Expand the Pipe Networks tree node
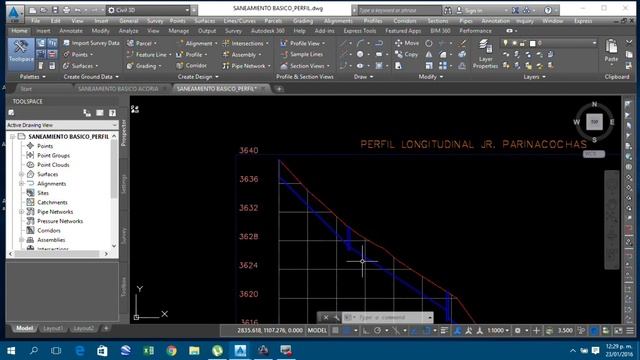640x360 pixels. click(x=21, y=212)
